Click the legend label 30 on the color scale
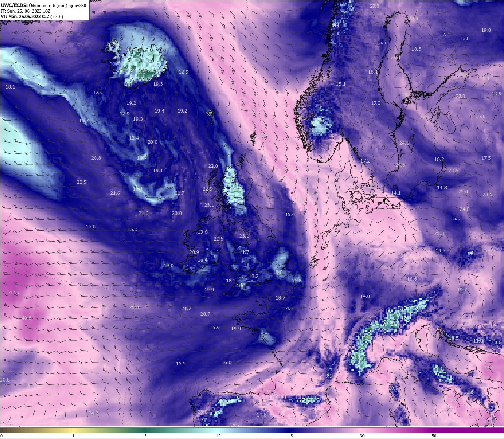 tap(362, 436)
